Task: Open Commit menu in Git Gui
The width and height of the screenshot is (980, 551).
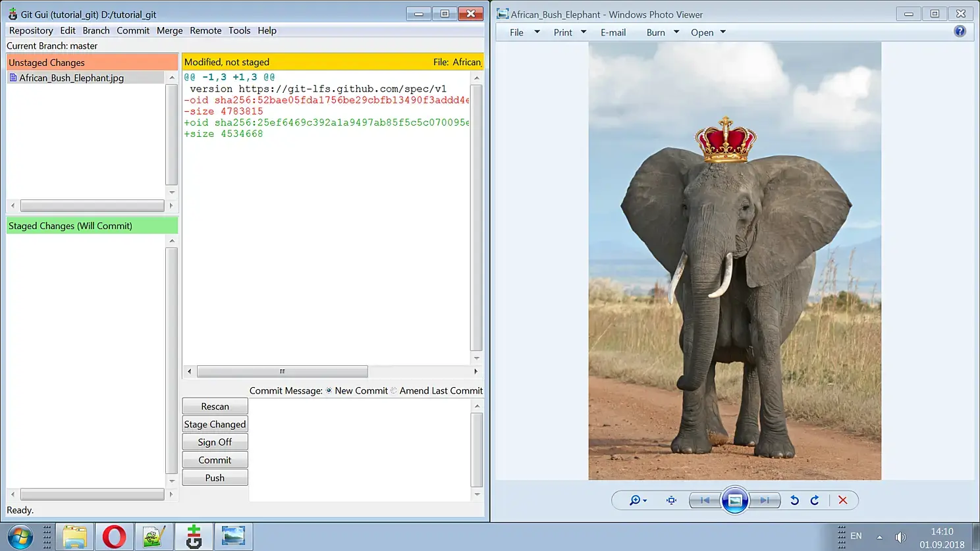Action: pos(133,30)
